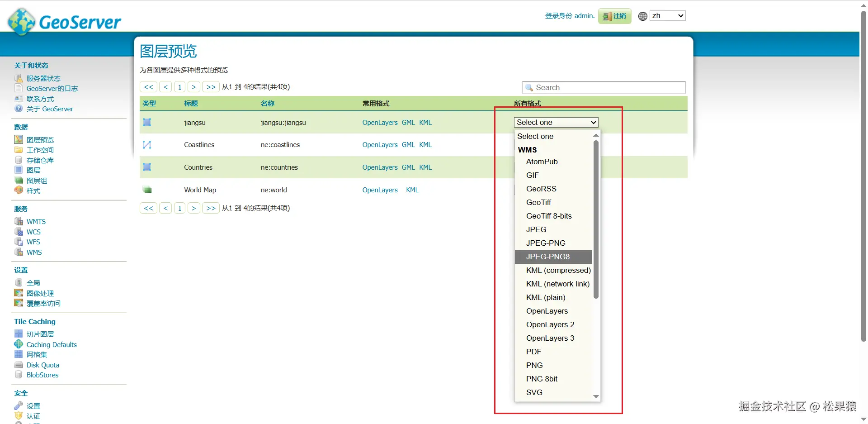The width and height of the screenshot is (868, 424).
Task: Click the 联系方式 contact icon
Action: click(19, 99)
